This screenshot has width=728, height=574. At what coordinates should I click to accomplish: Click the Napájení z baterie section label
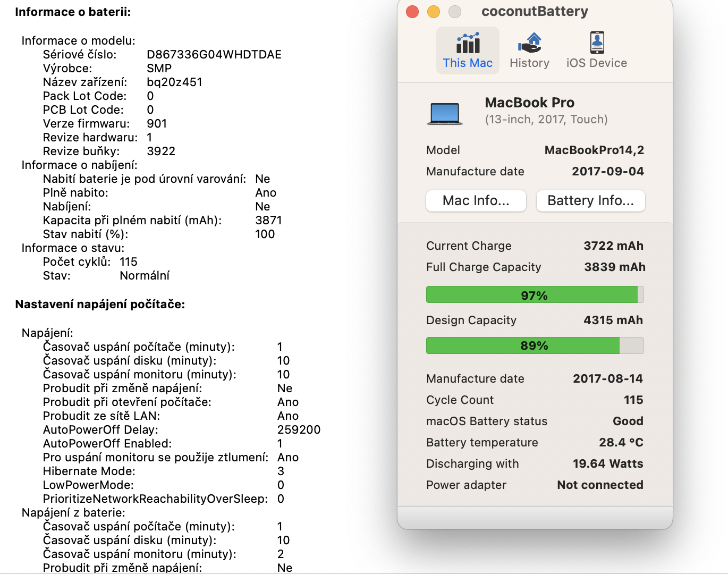73,513
